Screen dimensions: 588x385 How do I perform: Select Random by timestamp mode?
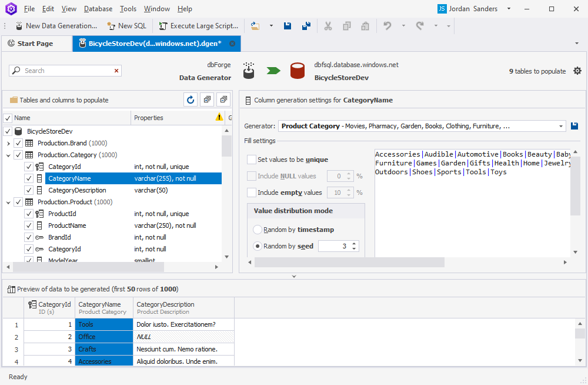click(x=258, y=230)
